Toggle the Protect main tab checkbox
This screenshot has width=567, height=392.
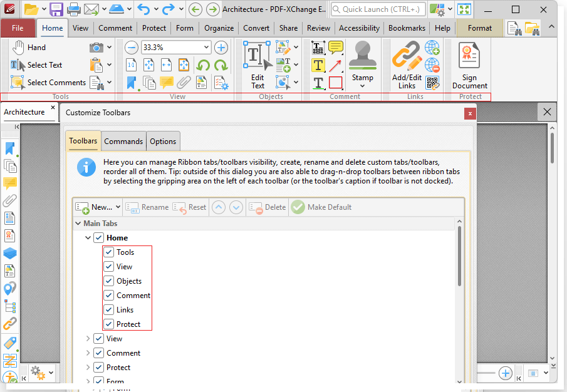click(x=99, y=368)
